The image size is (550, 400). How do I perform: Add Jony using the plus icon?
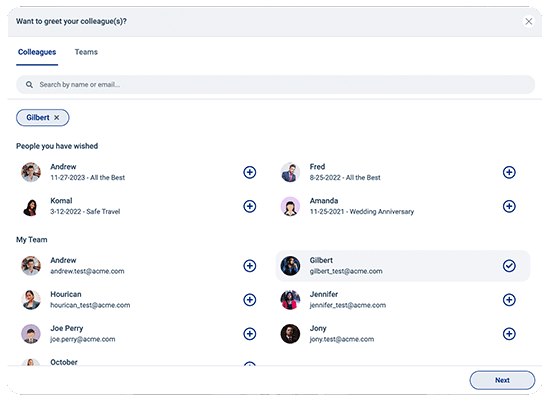pos(509,334)
